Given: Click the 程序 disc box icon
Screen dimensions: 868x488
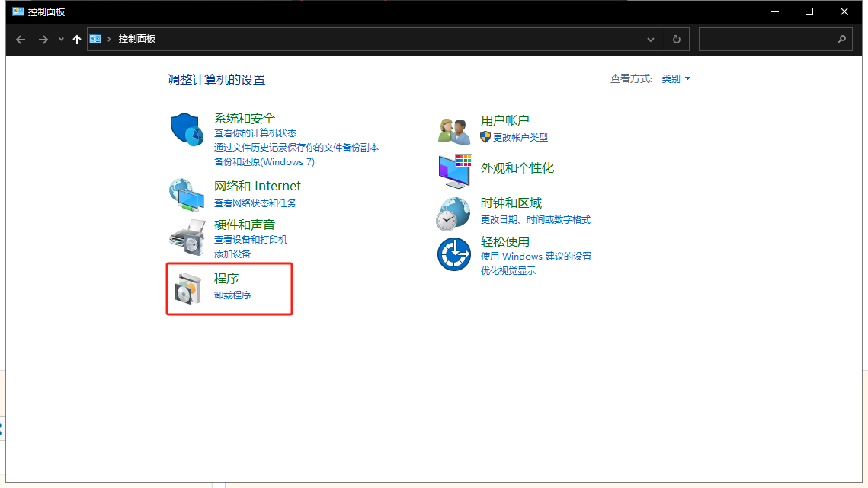Looking at the screenshot, I should 187,289.
